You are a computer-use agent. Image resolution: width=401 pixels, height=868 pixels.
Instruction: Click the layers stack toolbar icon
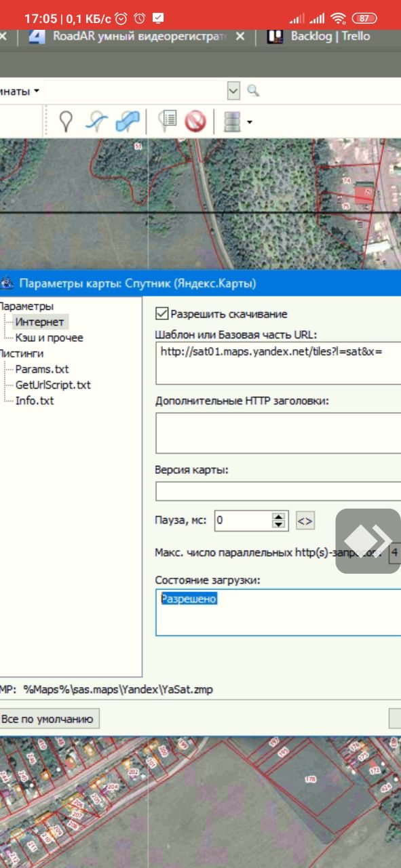233,121
